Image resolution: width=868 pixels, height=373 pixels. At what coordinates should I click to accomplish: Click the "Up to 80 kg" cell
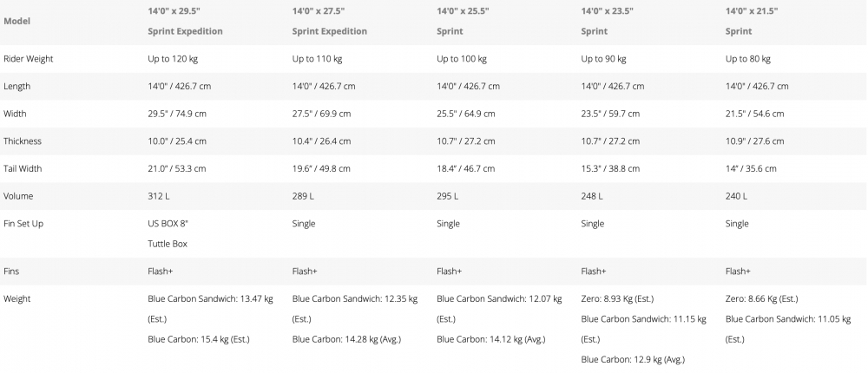[747, 59]
